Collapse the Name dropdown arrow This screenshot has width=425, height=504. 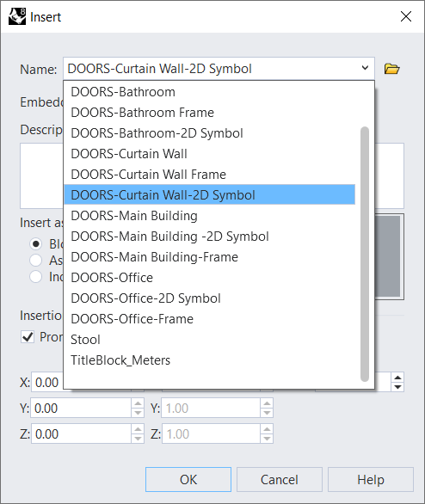[x=365, y=68]
